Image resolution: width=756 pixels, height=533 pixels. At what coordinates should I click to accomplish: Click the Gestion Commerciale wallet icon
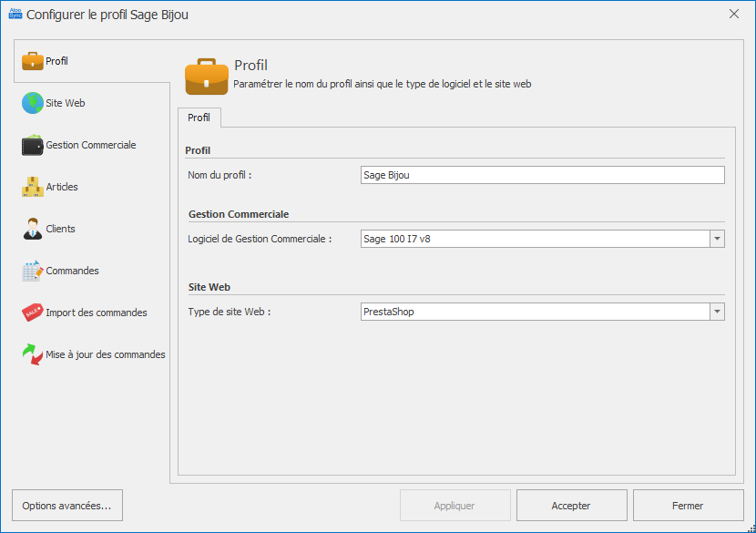33,145
